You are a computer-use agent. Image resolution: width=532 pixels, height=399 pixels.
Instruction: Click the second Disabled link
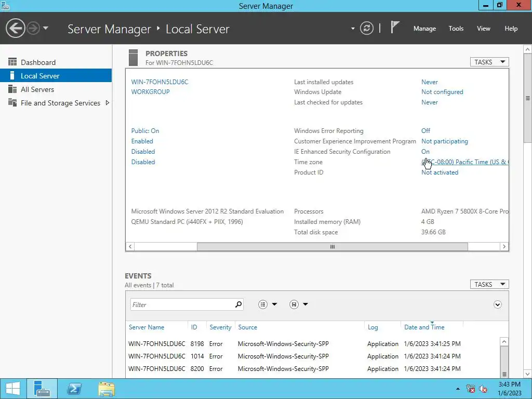click(143, 162)
